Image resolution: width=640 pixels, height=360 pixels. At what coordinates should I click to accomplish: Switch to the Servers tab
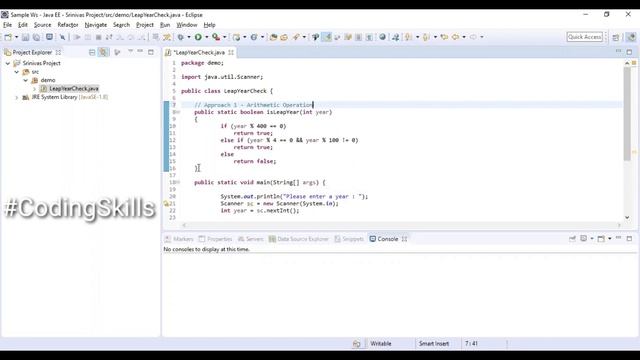click(x=251, y=239)
